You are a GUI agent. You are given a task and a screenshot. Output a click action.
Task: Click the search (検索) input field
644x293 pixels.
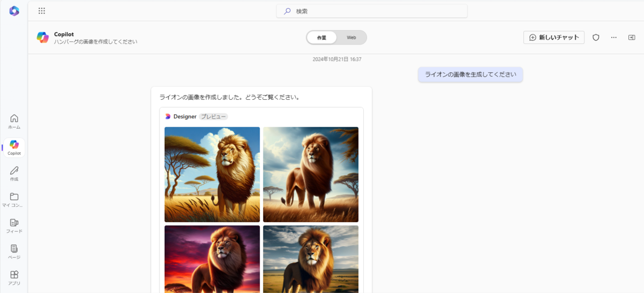click(372, 11)
